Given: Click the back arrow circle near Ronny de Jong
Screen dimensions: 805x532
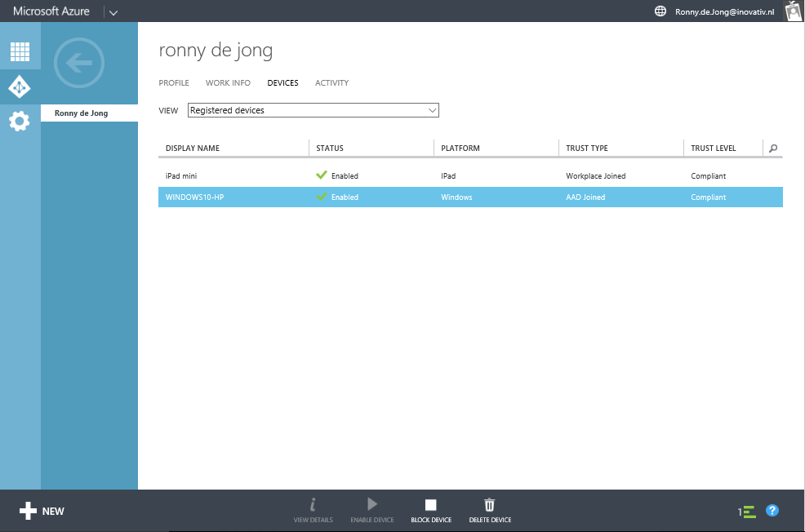Looking at the screenshot, I should pyautogui.click(x=78, y=63).
